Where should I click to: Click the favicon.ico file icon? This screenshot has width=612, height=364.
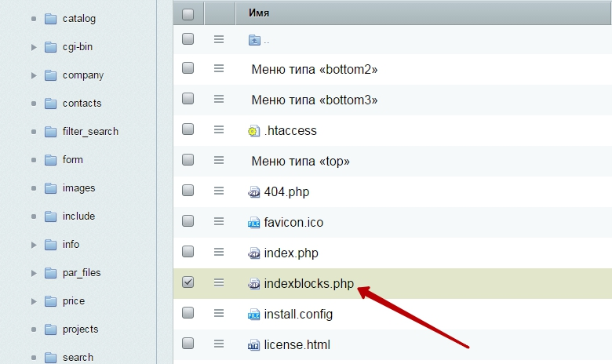click(253, 223)
